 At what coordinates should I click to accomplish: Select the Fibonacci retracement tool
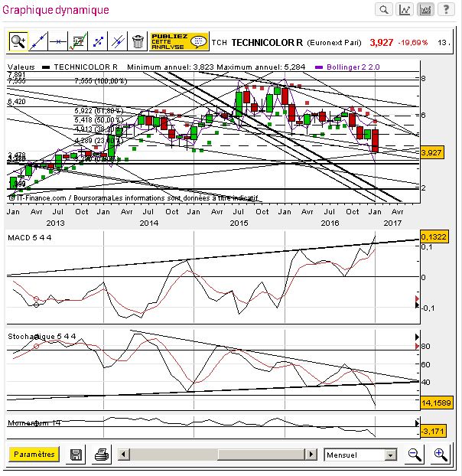(78, 41)
